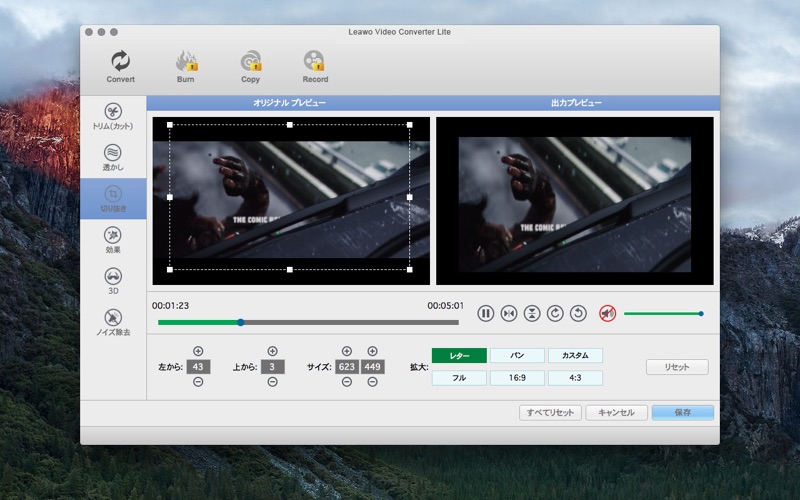Open the locked Burn module
Image resolution: width=800 pixels, height=500 pixels.
click(186, 66)
